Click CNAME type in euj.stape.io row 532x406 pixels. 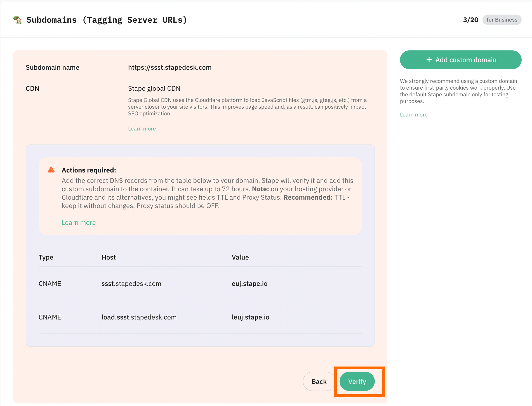50,284
